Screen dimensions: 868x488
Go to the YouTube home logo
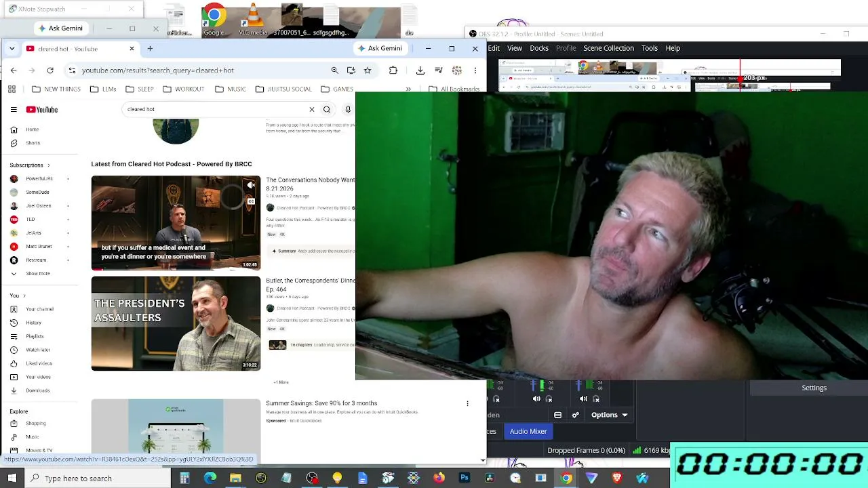point(42,109)
